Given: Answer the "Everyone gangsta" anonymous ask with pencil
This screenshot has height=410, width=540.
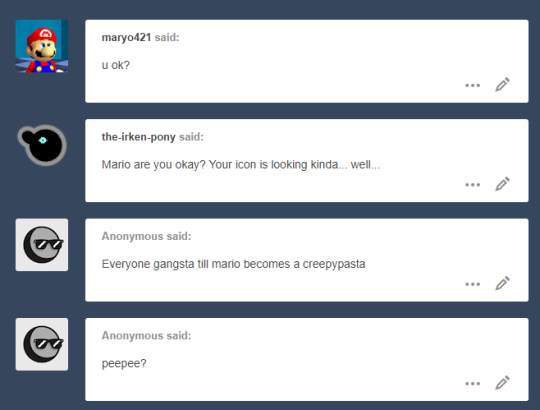Looking at the screenshot, I should click(502, 284).
